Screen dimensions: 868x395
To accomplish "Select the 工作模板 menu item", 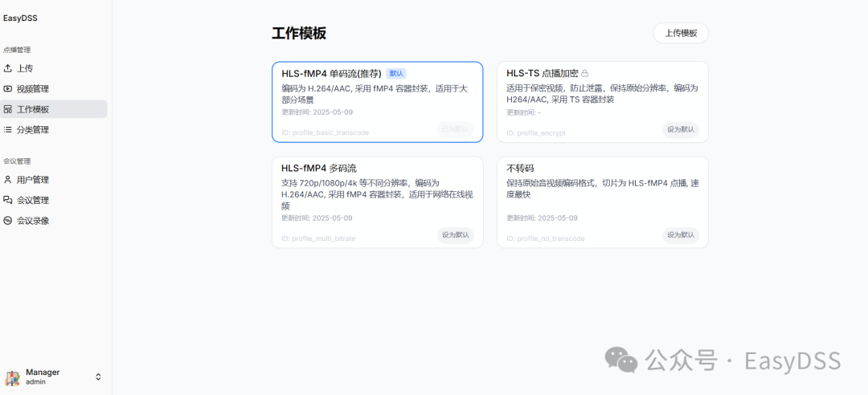I will (x=54, y=109).
